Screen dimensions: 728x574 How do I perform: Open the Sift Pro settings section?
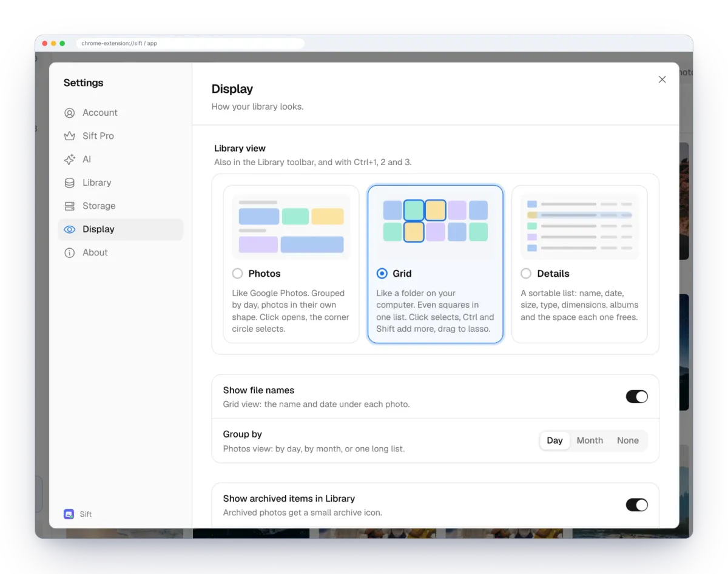pos(121,136)
